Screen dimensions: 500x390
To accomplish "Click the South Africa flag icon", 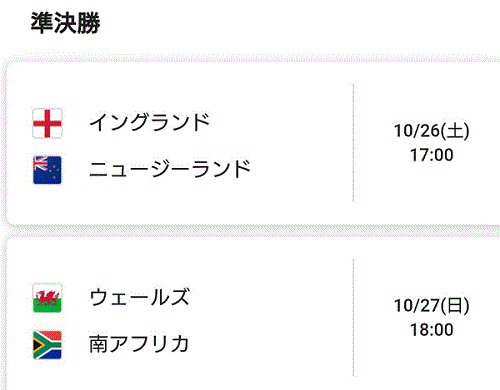I will pos(47,345).
